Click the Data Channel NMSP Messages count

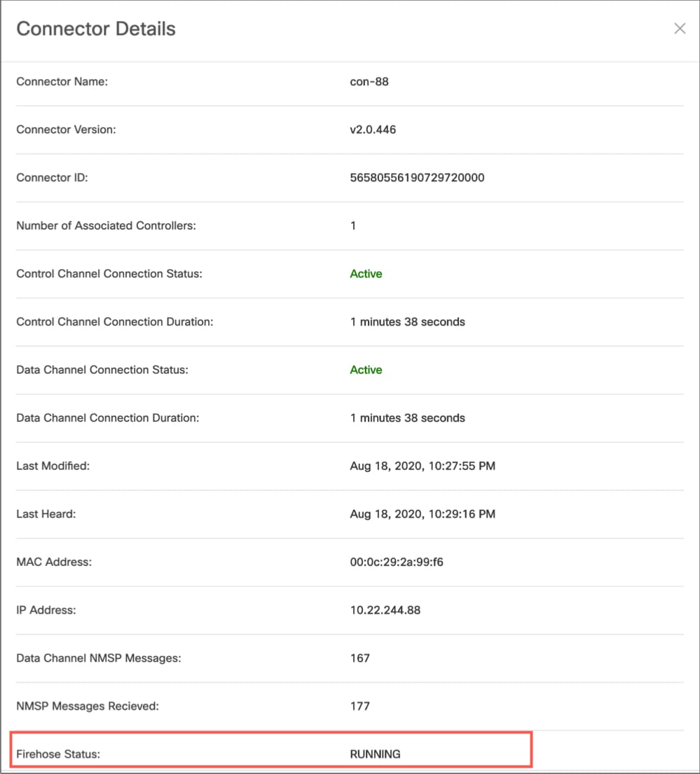(x=359, y=658)
